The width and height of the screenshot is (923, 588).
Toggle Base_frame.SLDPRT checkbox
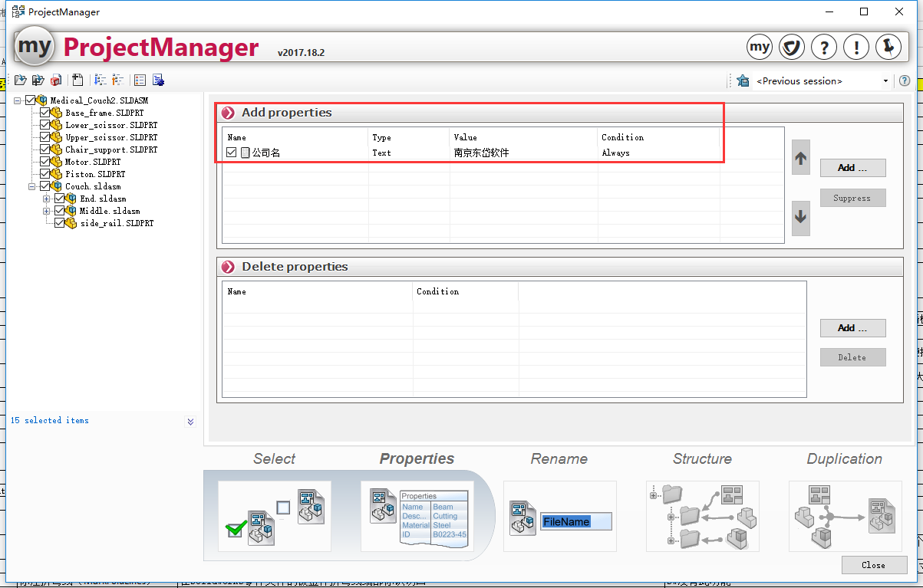[x=45, y=113]
